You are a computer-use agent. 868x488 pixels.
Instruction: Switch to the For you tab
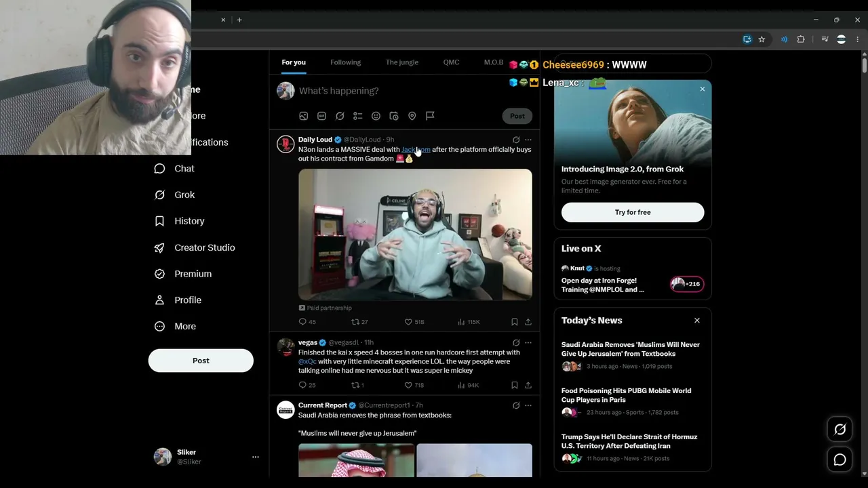(294, 62)
